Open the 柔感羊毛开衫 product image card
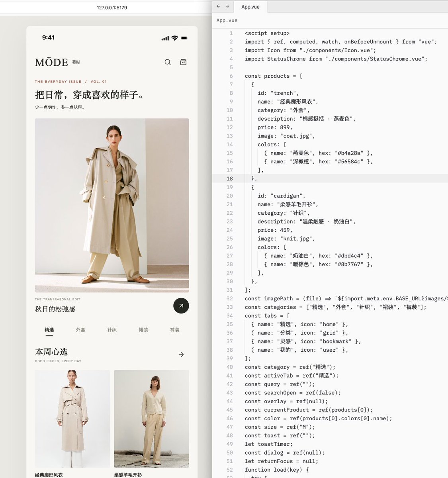Image resolution: width=448 pixels, height=478 pixels. (152, 419)
